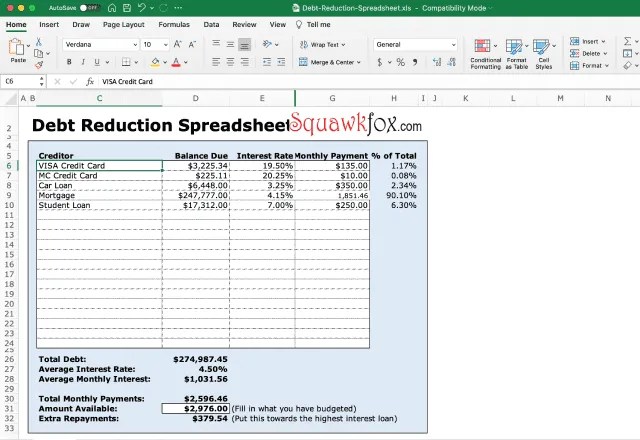The height and width of the screenshot is (440, 640).
Task: Align text to the top
Action: point(216,44)
